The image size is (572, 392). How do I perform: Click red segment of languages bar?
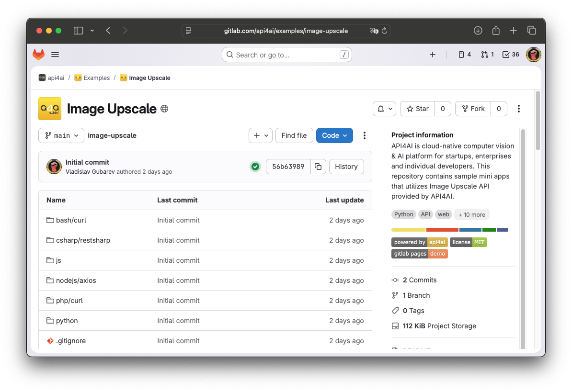pyautogui.click(x=442, y=230)
